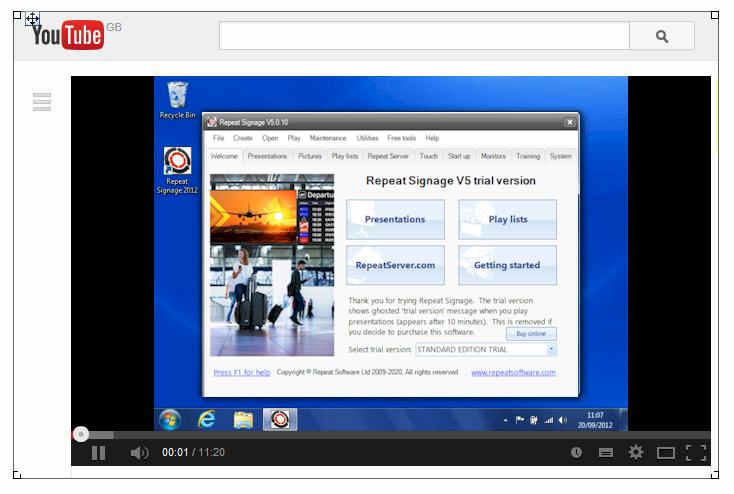Image resolution: width=734 pixels, height=494 pixels.
Task: Click in the YouTube search box
Action: click(424, 36)
